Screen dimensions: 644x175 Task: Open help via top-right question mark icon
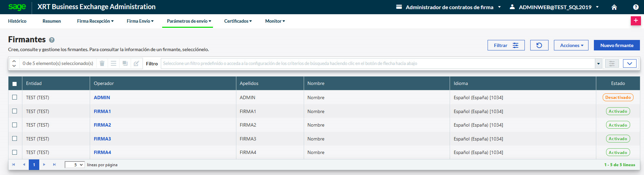pyautogui.click(x=636, y=7)
